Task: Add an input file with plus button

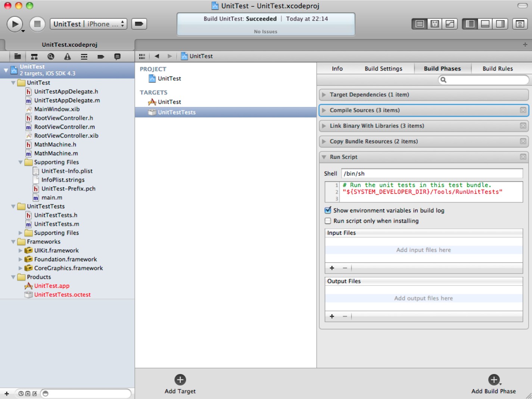Action: [332, 268]
